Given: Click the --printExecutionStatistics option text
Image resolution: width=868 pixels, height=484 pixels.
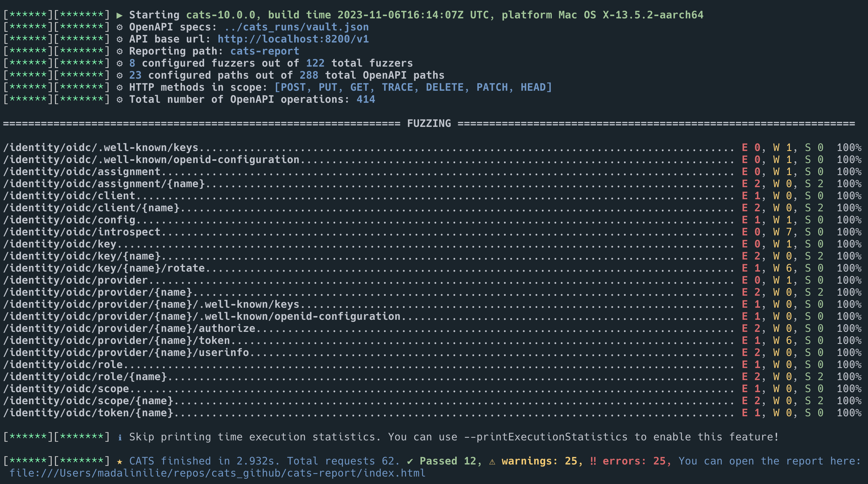Looking at the screenshot, I should point(546,437).
